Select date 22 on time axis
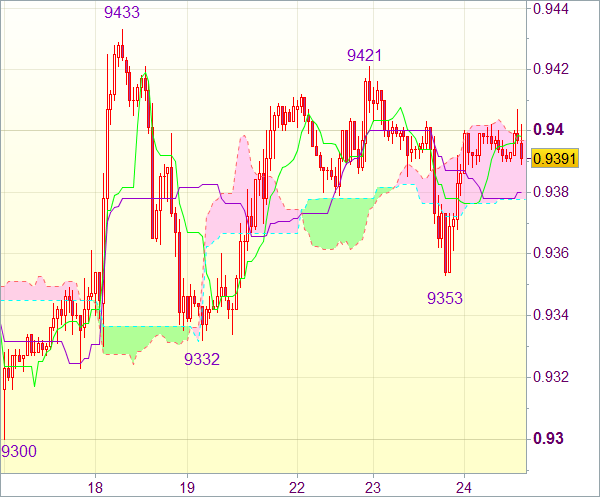Viewport: 600px width, 497px height. 297,488
